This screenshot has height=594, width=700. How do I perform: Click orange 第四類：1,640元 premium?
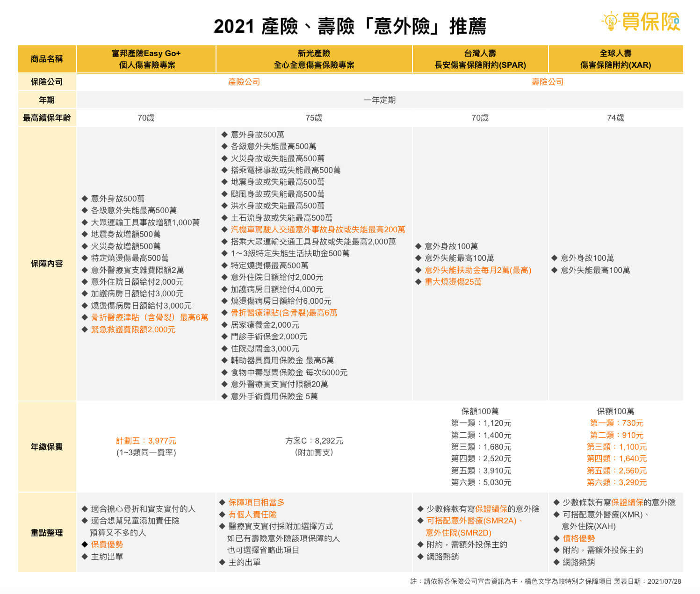pos(616,458)
